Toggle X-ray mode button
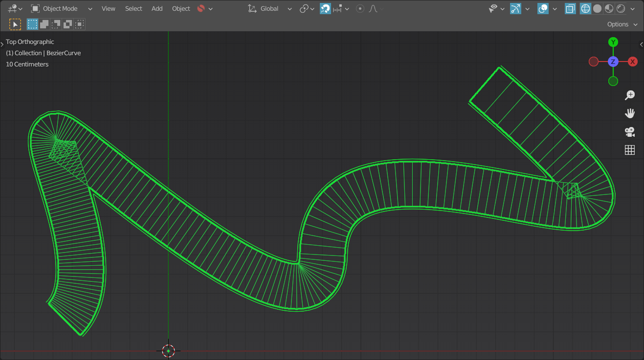This screenshot has height=360, width=644. 570,9
